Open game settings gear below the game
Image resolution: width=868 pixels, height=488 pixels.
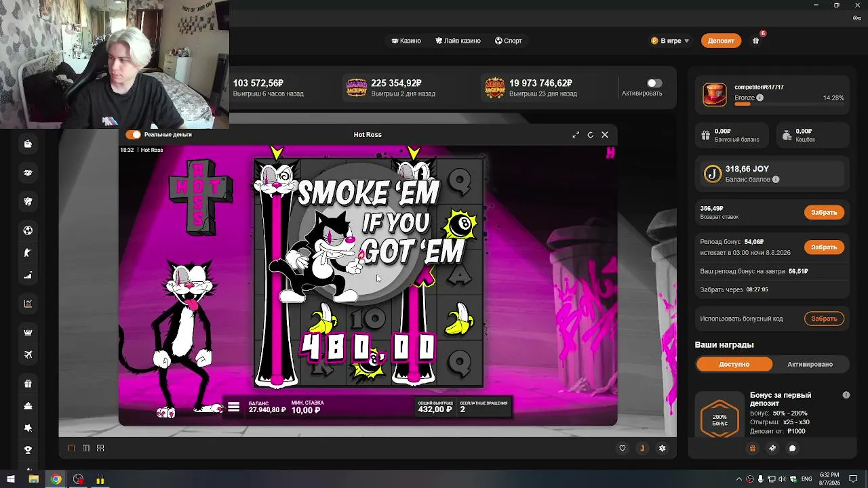663,448
